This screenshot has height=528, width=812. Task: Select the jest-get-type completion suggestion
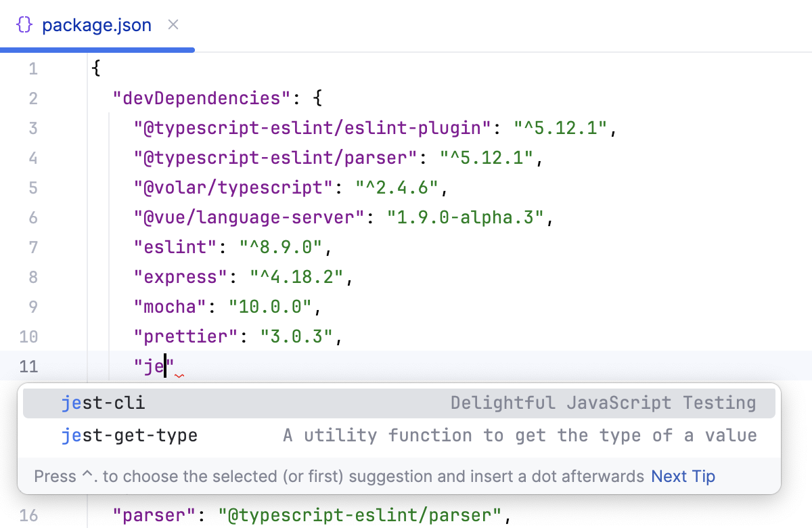click(129, 435)
